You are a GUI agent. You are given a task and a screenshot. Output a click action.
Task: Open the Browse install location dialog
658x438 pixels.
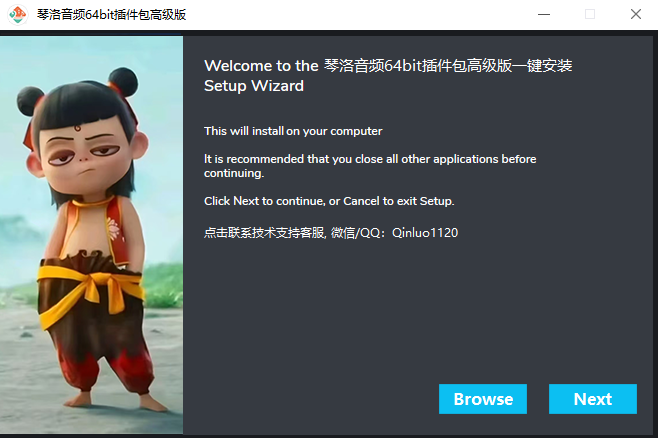tap(483, 399)
